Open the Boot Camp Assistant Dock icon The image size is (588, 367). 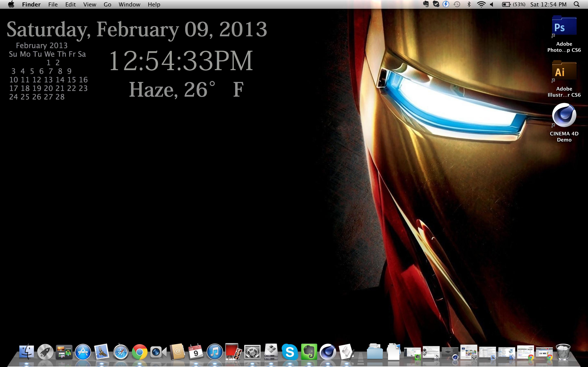coord(271,352)
